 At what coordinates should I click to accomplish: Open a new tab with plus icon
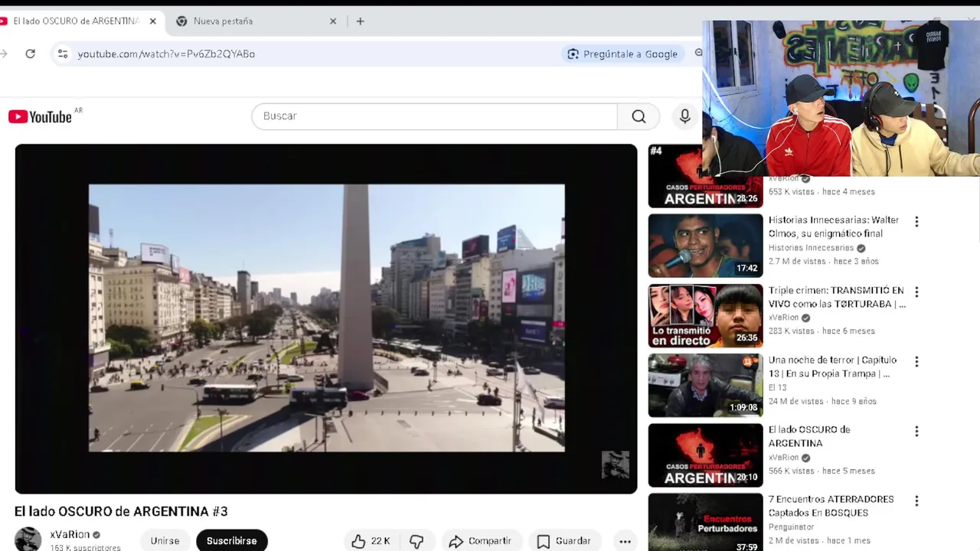click(x=360, y=21)
